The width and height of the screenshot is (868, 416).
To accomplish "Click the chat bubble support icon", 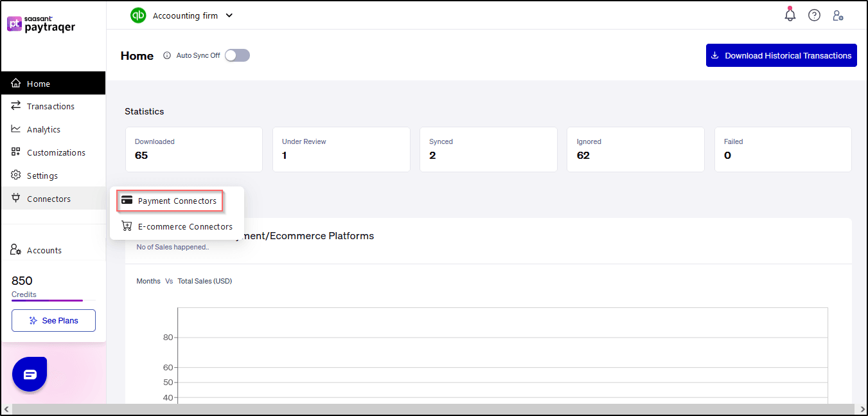I will [30, 374].
